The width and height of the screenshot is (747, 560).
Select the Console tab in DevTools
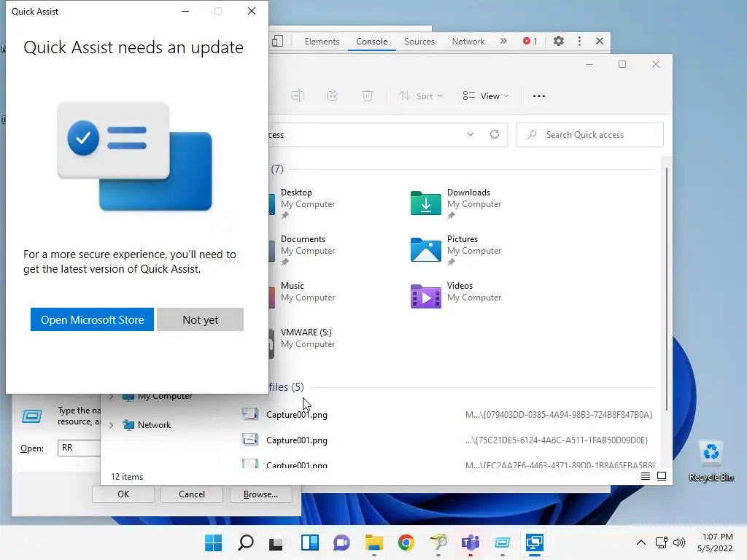coord(371,42)
